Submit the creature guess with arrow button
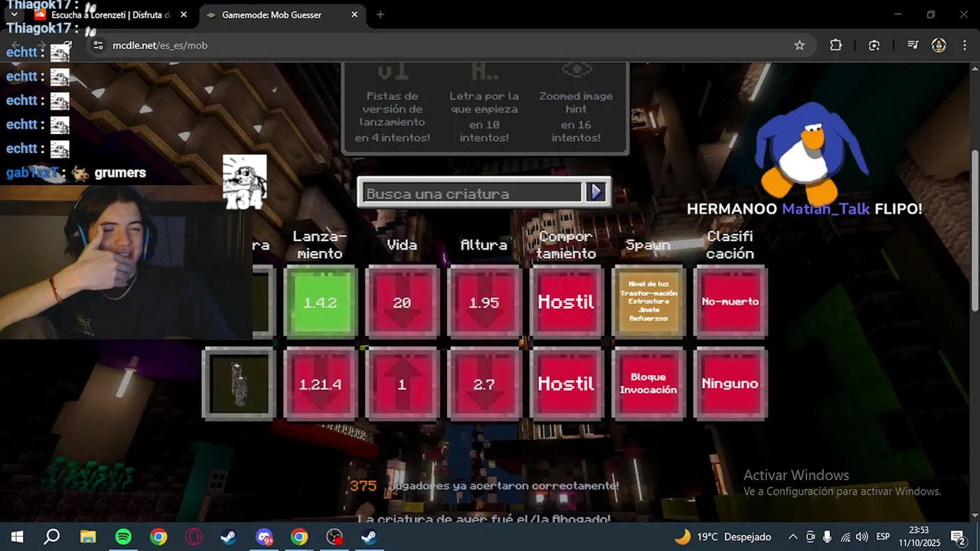 pos(596,192)
